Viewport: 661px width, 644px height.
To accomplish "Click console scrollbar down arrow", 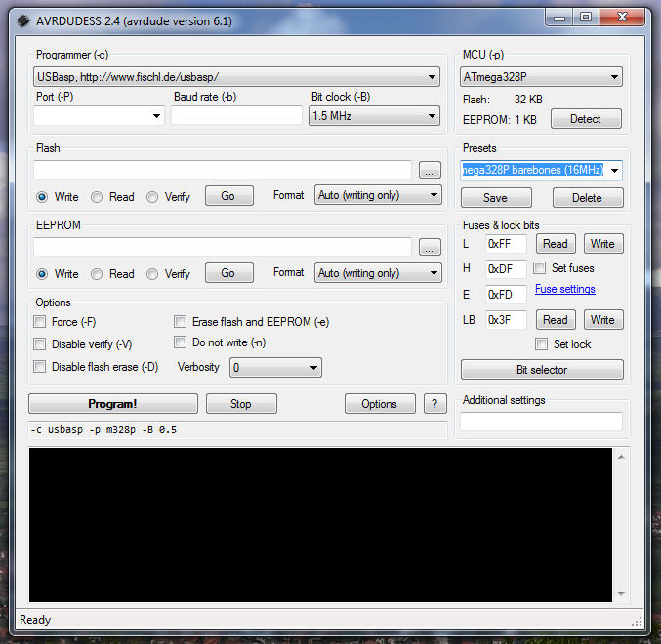I will pos(621,594).
